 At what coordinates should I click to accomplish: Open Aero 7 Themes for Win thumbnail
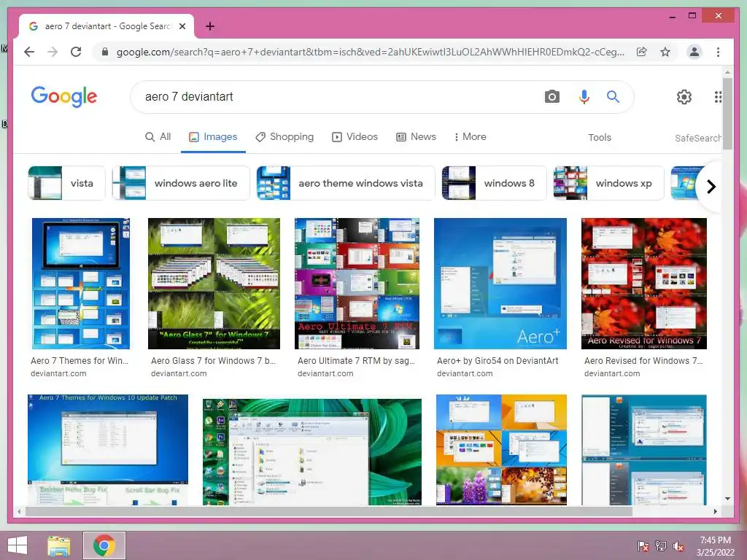coord(80,284)
